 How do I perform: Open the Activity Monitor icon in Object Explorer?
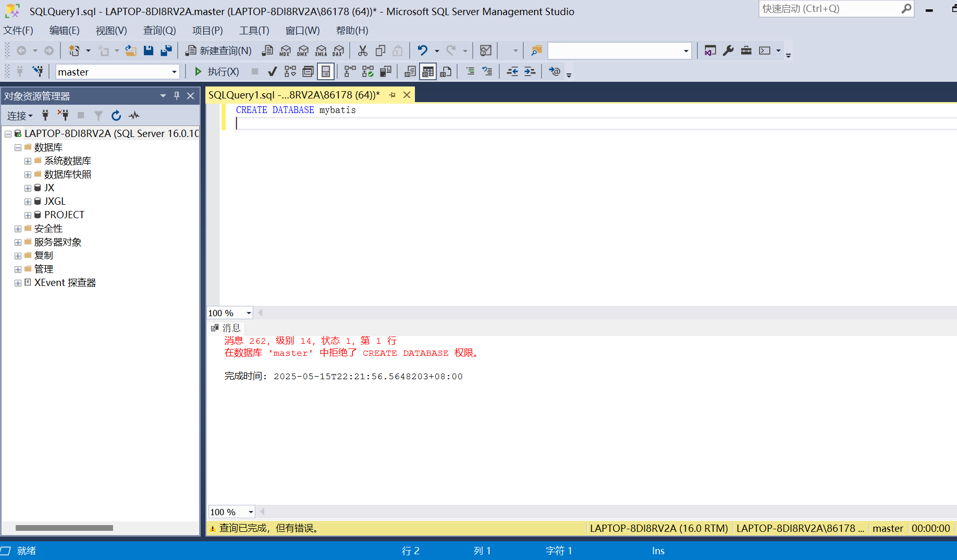[134, 116]
